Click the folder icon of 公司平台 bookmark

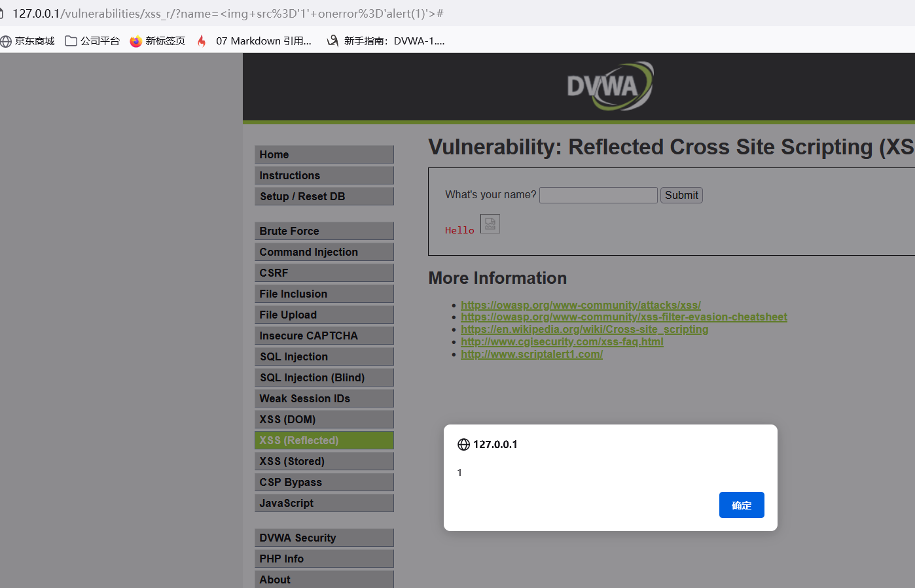pyautogui.click(x=71, y=41)
